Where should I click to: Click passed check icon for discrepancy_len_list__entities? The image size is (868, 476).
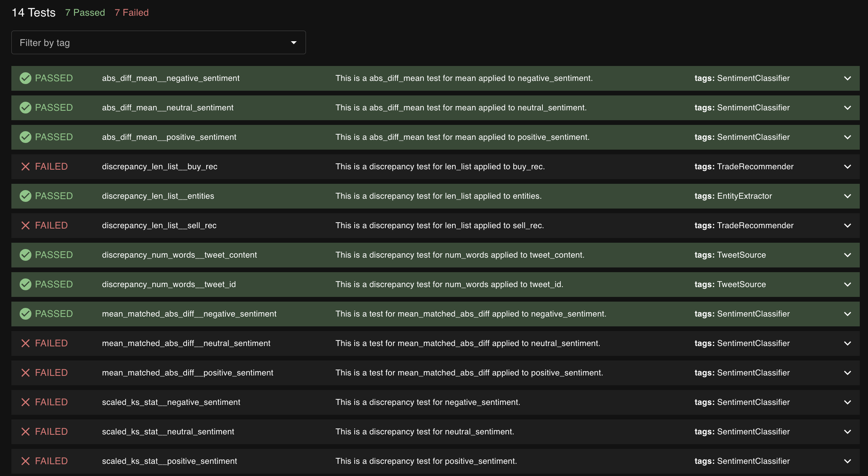tap(26, 196)
